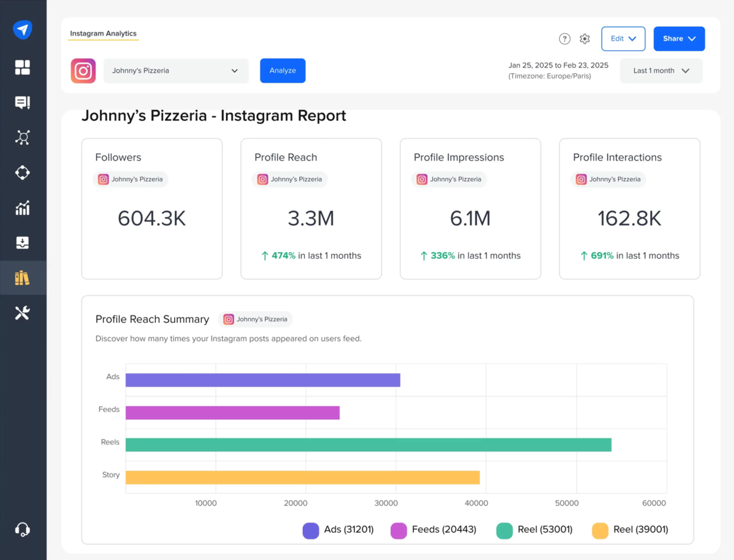The height and width of the screenshot is (560, 734).
Task: Select the downloads inbox icon in sidebar
Action: click(x=23, y=243)
